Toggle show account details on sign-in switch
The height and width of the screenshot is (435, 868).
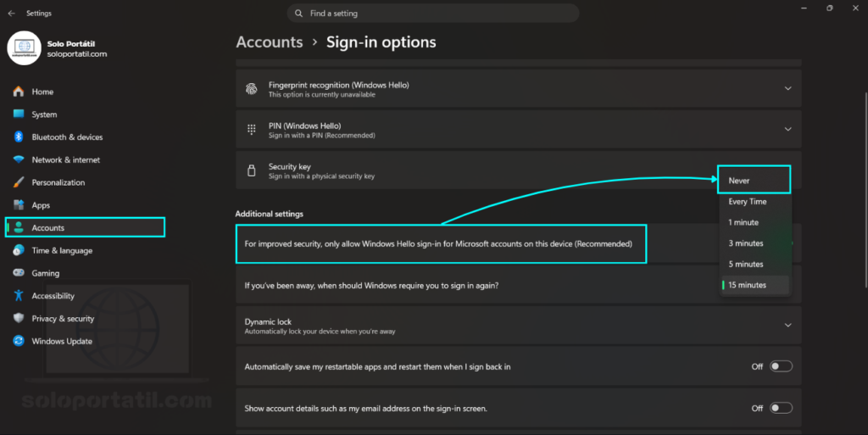coord(781,408)
